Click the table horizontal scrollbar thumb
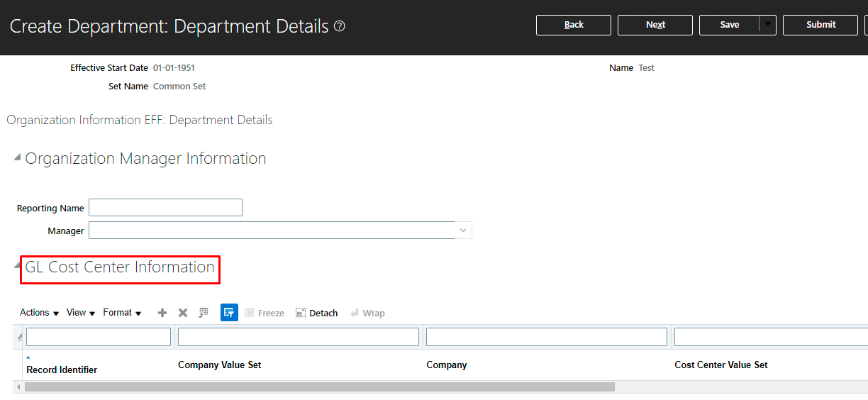868x400 pixels. [x=320, y=387]
